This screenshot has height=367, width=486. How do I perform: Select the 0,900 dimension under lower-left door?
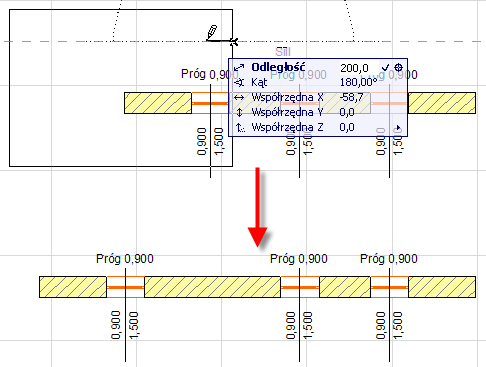[116, 325]
